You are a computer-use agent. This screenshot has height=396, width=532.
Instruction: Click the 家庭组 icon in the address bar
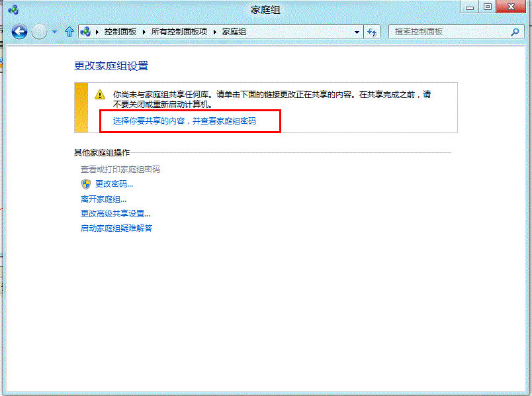tap(85, 31)
